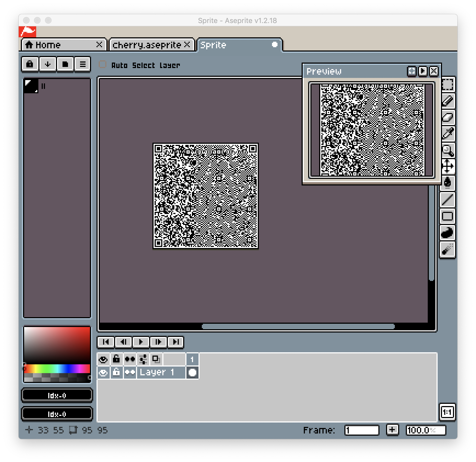This screenshot has width=476, height=462.
Task: Click the checkered alpha slider
Action: (57, 378)
